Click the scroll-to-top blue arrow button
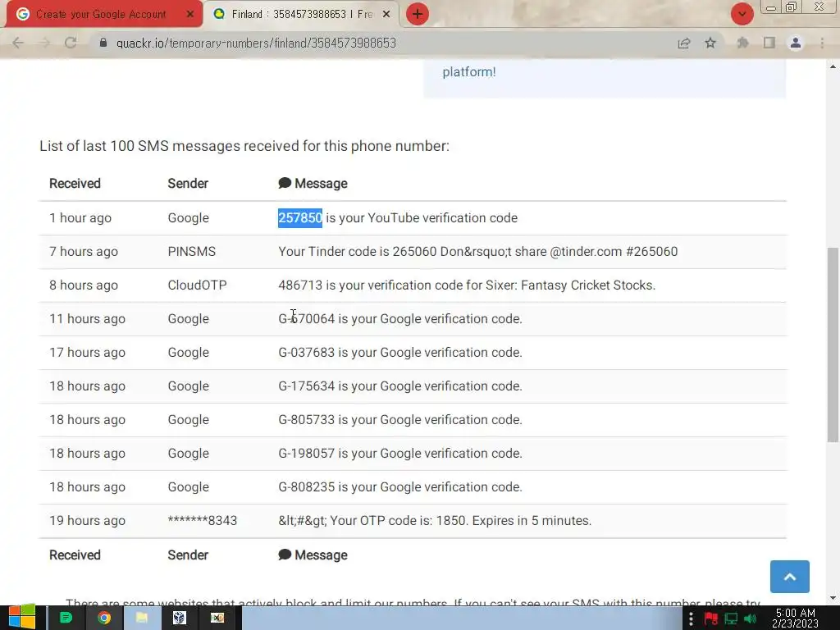This screenshot has width=840, height=630. (x=790, y=577)
